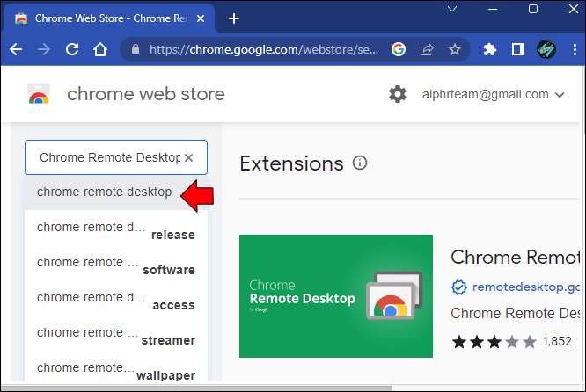The width and height of the screenshot is (586, 392).
Task: Click the forward navigation arrow
Action: (x=44, y=49)
